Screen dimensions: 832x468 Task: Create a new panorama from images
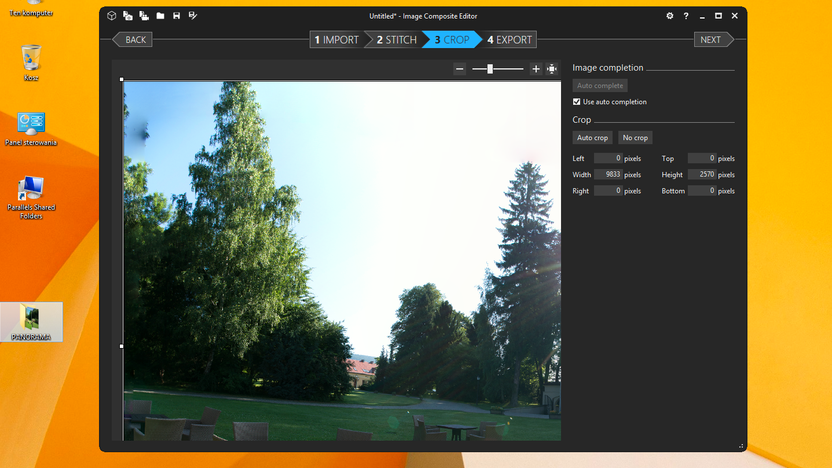[x=128, y=16]
